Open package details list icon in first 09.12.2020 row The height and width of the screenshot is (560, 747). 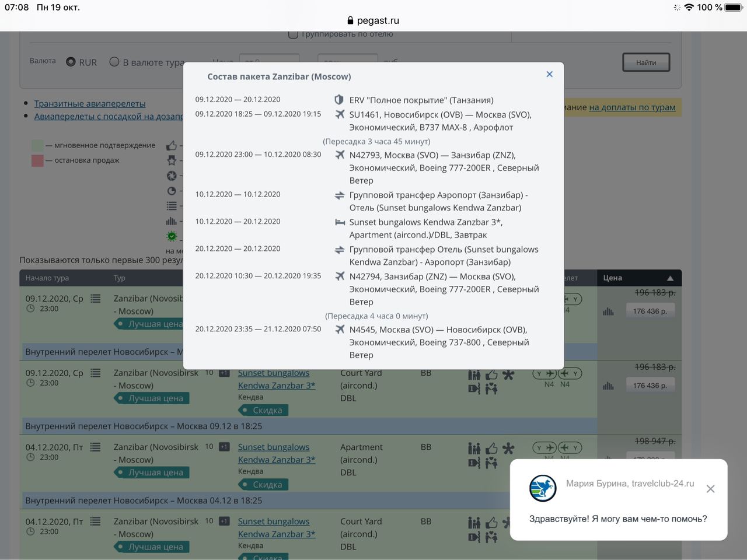96,298
